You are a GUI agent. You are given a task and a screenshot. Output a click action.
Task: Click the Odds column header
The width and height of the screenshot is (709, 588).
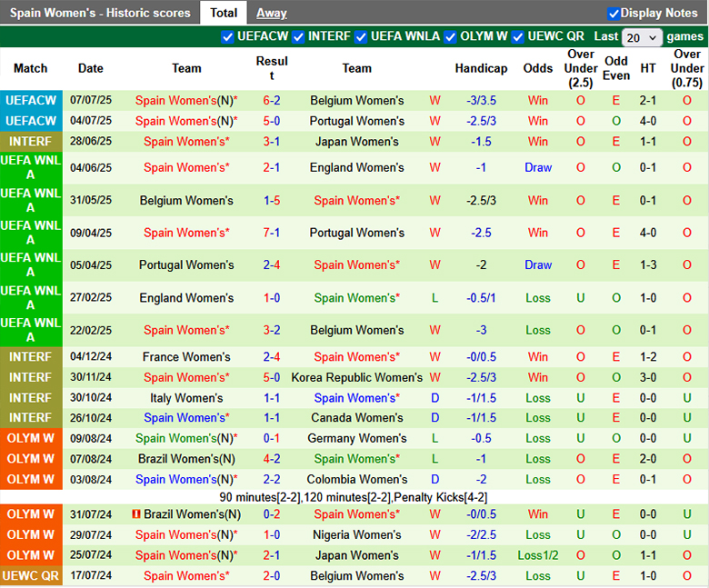538,68
